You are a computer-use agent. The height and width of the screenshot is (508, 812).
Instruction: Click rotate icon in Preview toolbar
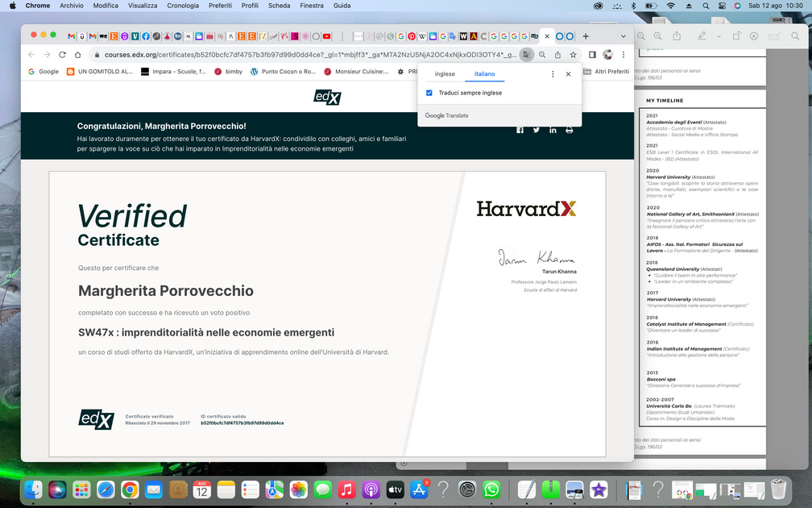tap(736, 35)
